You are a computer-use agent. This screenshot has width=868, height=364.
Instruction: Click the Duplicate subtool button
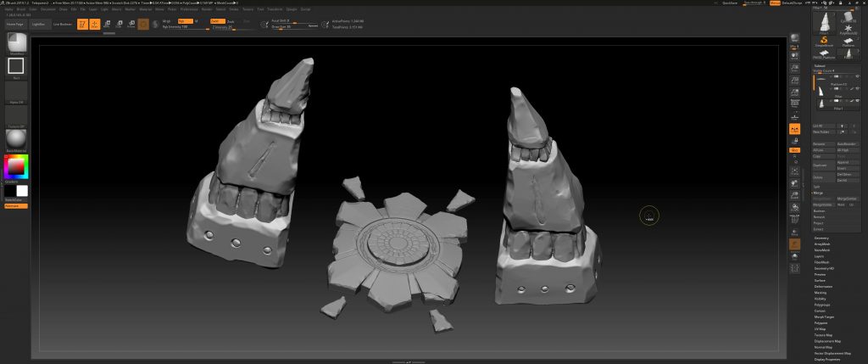824,165
